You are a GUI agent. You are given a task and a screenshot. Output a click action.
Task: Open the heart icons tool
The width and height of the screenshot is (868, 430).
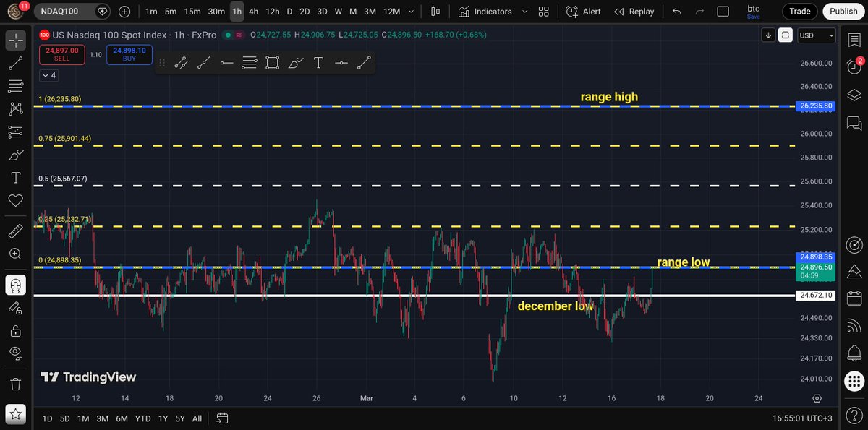[15, 200]
